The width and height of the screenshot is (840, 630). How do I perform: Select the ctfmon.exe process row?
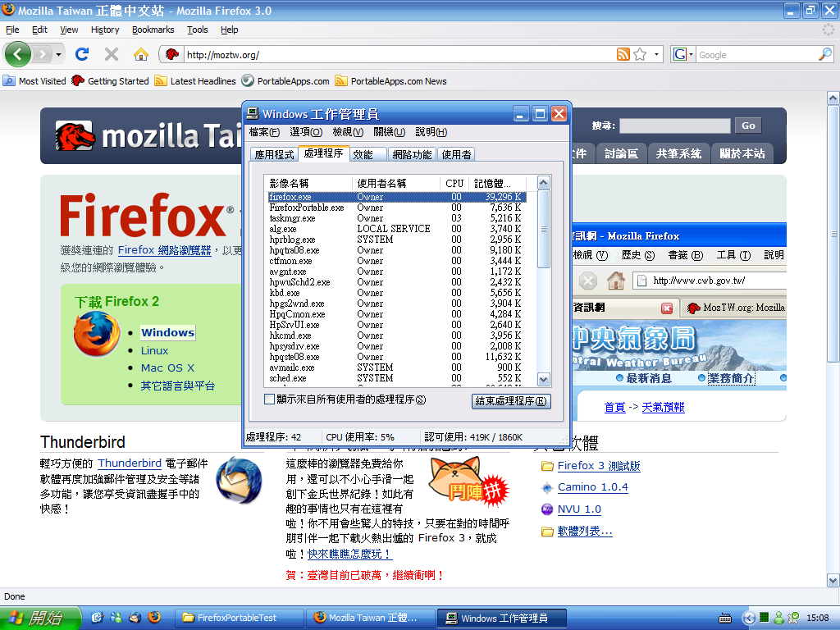tap(396, 261)
